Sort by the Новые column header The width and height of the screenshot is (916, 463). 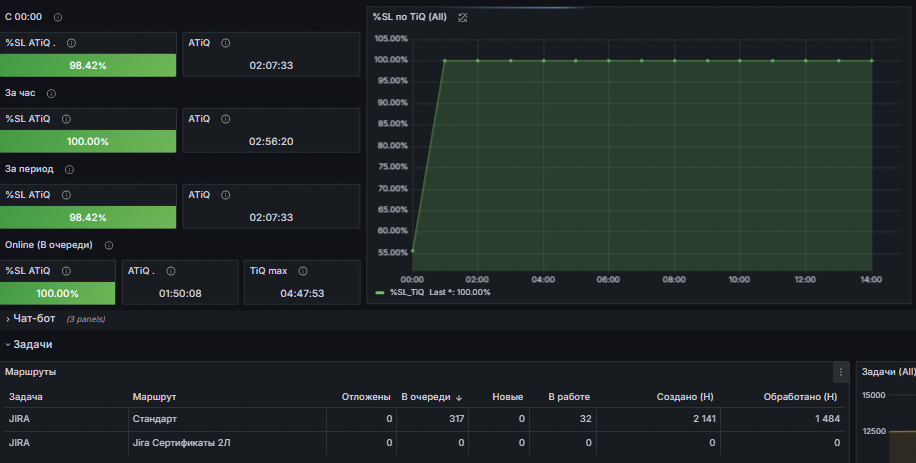[x=508, y=397]
